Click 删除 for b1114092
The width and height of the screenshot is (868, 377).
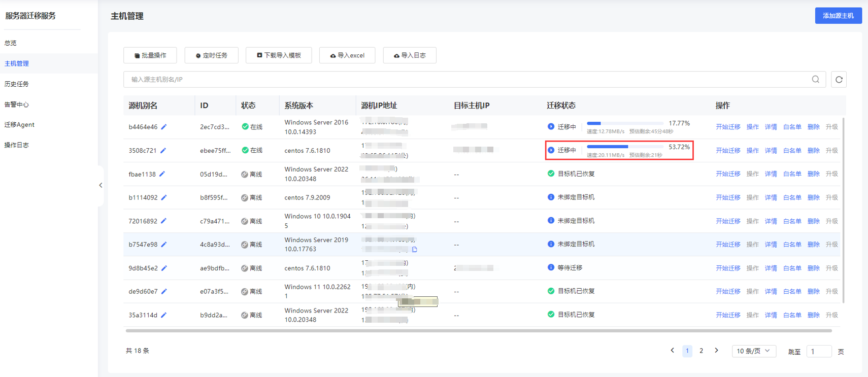pyautogui.click(x=813, y=197)
